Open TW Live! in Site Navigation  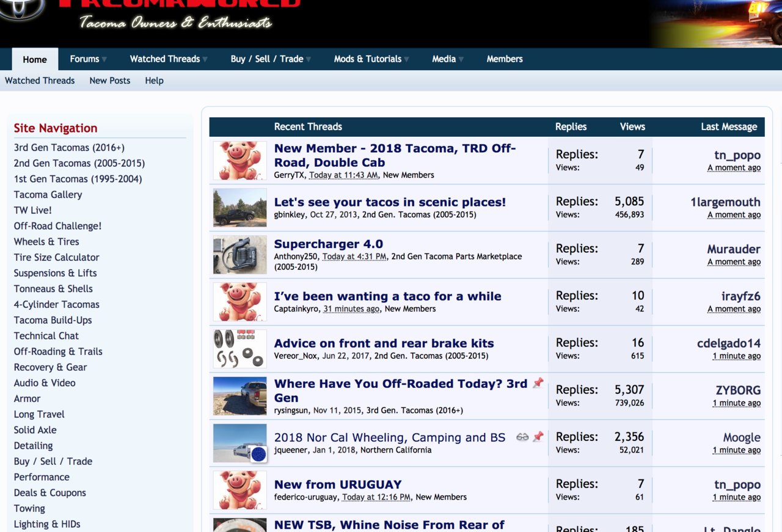tap(33, 210)
